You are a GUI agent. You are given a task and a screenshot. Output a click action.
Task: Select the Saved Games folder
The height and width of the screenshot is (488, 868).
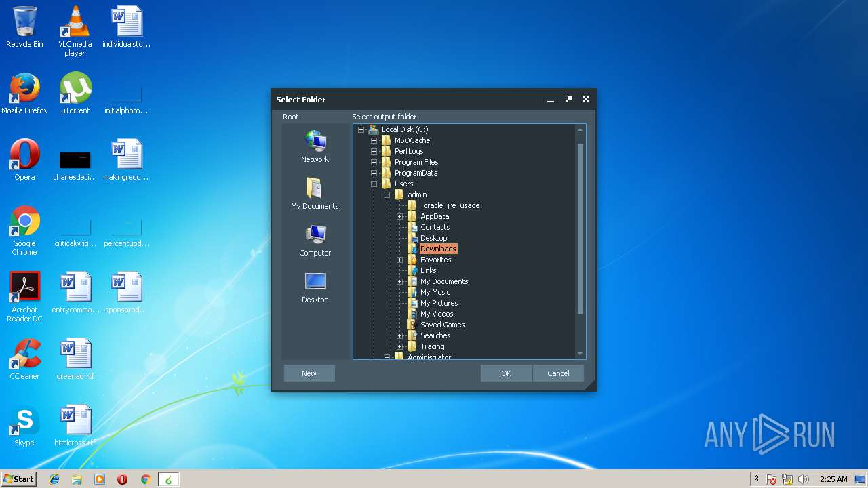pyautogui.click(x=442, y=325)
